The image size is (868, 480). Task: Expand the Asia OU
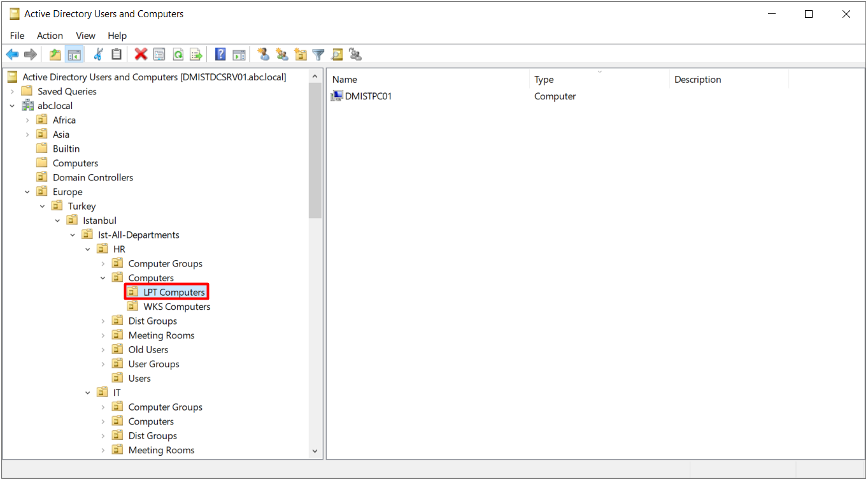tap(27, 135)
